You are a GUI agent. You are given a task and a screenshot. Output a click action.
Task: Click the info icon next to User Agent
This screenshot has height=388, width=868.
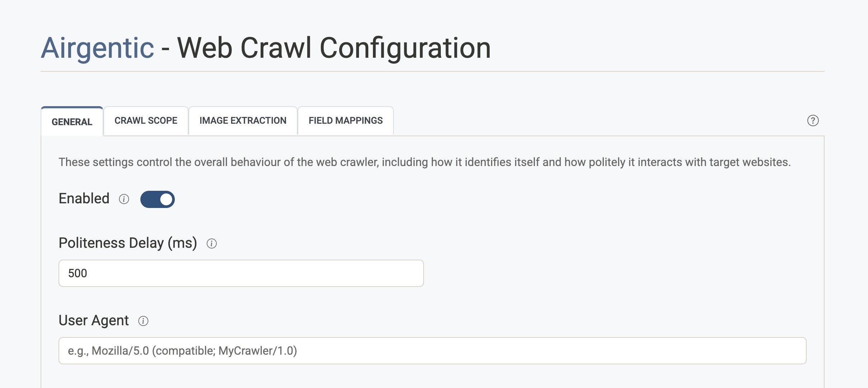point(143,321)
